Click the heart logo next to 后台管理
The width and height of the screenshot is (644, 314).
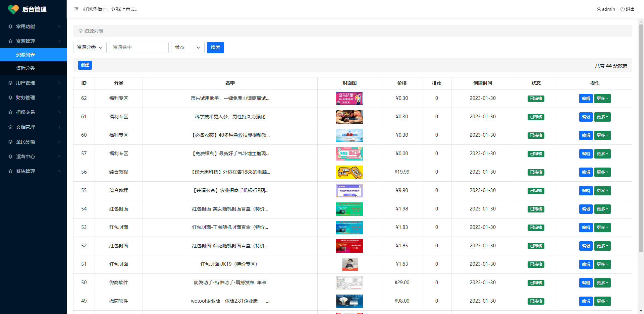(x=13, y=9)
